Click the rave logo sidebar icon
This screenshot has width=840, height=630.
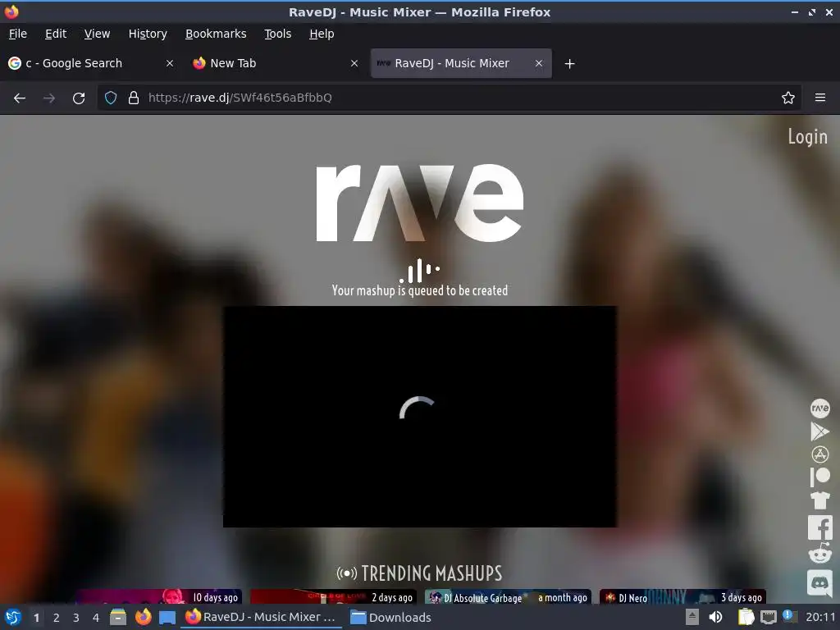click(x=819, y=409)
